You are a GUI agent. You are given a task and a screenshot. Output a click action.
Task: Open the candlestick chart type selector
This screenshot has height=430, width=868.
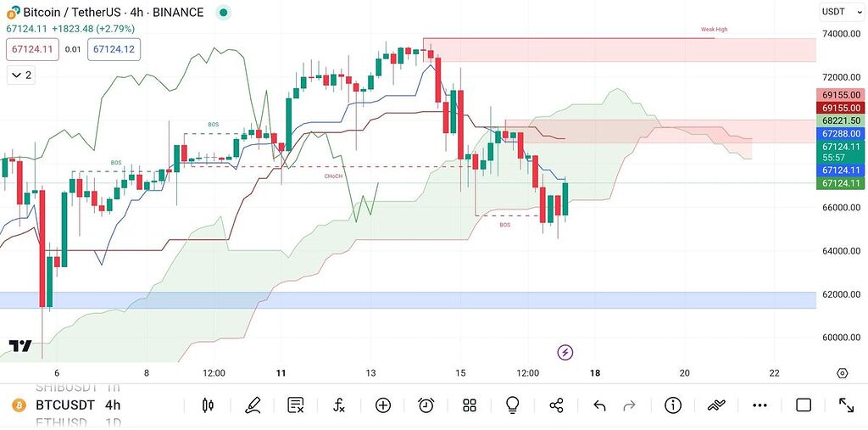pyautogui.click(x=209, y=405)
